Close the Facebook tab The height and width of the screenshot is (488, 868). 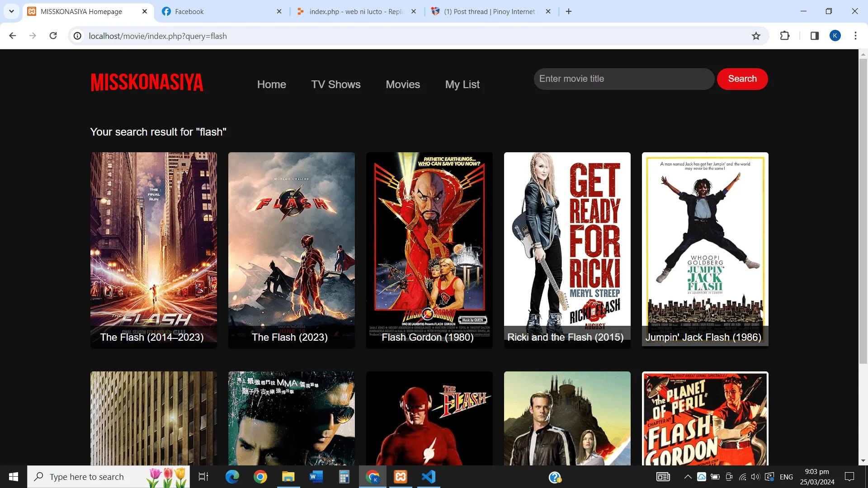(x=279, y=11)
